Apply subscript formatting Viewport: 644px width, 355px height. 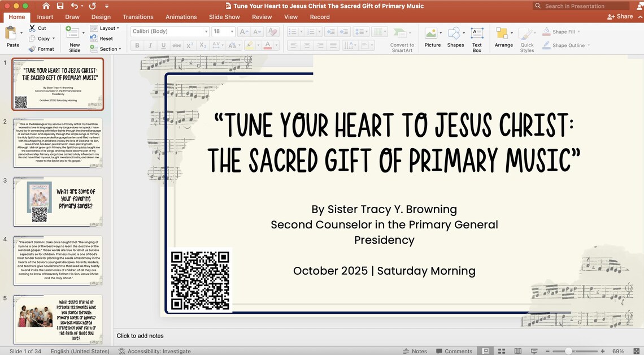click(203, 45)
